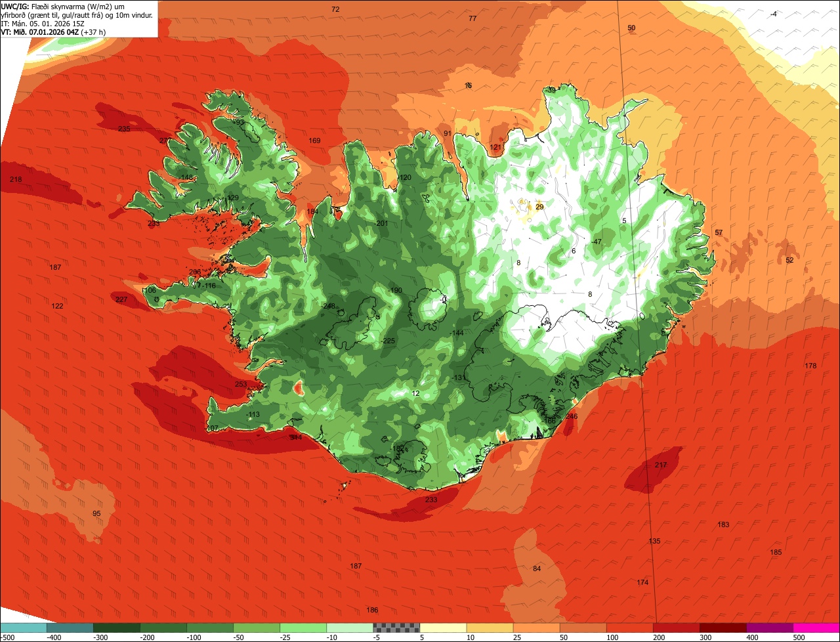This screenshot has height=642, width=840.
Task: Click the map value '72' at the top
Action: click(335, 9)
